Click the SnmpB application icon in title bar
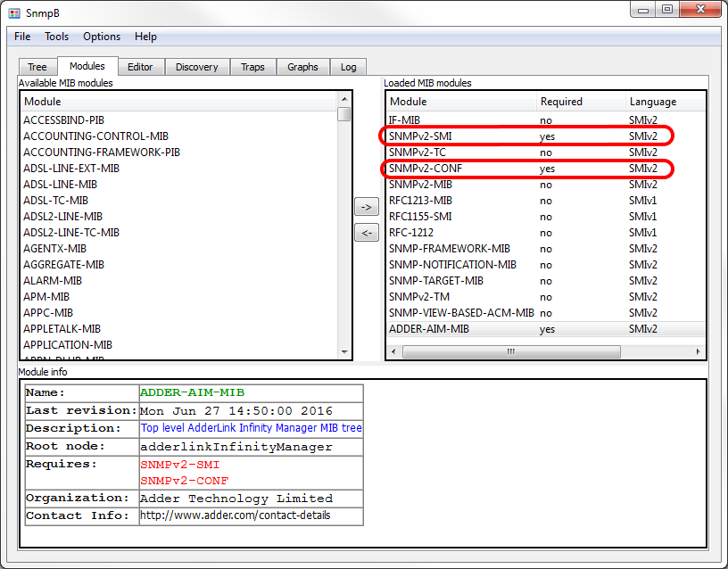The width and height of the screenshot is (728, 569). click(14, 13)
